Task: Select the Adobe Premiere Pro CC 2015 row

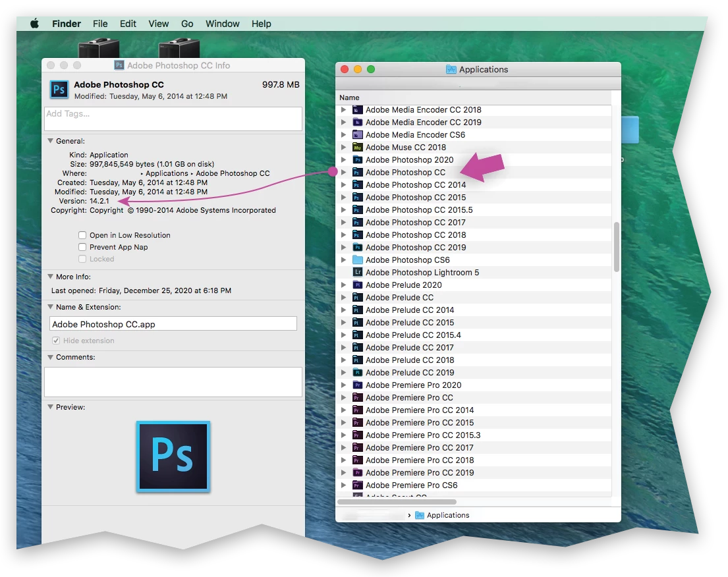Action: tap(474, 423)
